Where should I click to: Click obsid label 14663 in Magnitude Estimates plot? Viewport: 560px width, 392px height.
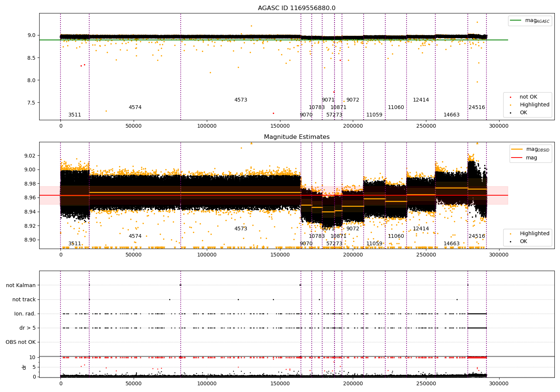451,244
